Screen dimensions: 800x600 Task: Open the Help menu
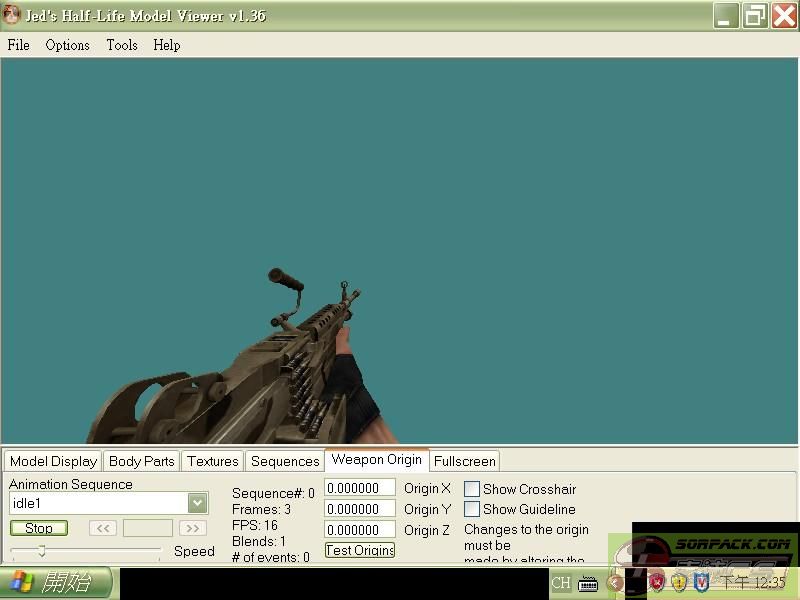167,45
